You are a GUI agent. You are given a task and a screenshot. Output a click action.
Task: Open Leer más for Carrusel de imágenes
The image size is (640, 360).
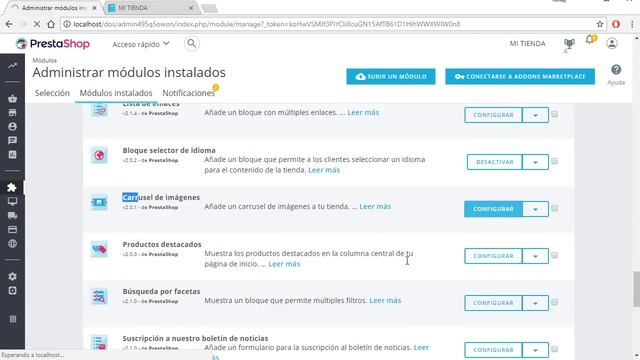coord(375,207)
